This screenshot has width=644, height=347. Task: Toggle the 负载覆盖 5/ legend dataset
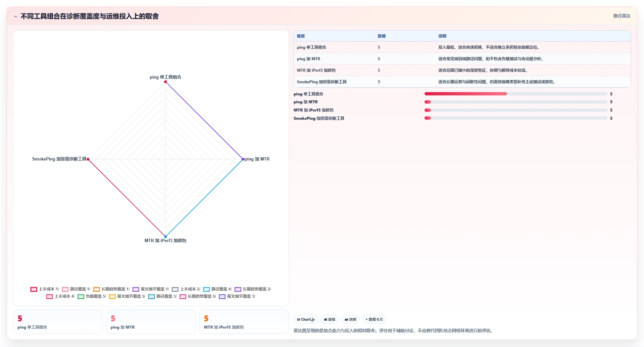pyautogui.click(x=92, y=296)
